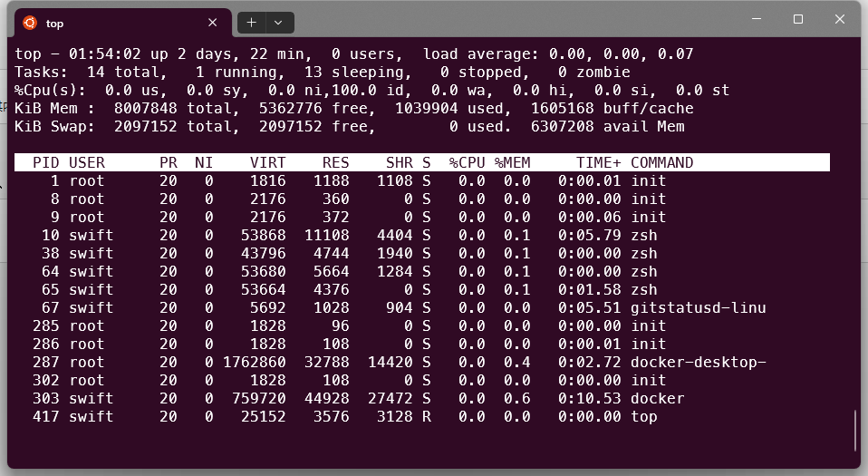Click the 27472 SHR value
The height and width of the screenshot is (476, 868).
pyautogui.click(x=391, y=398)
